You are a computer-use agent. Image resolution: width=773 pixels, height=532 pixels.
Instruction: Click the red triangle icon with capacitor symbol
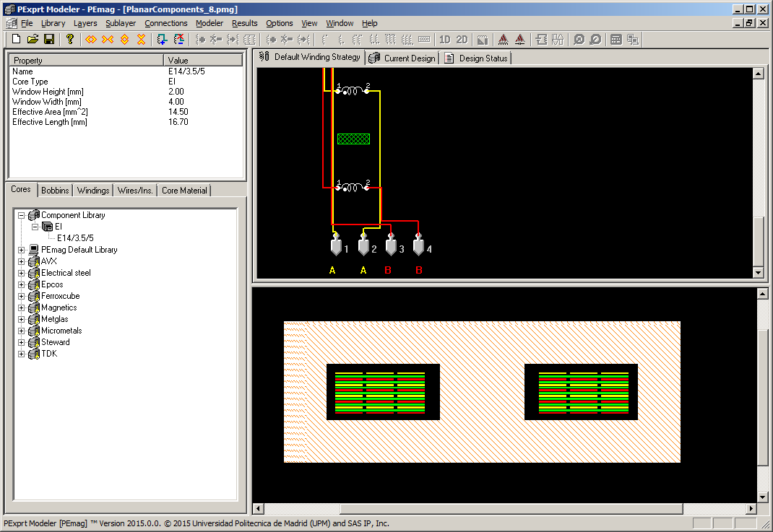tap(520, 40)
